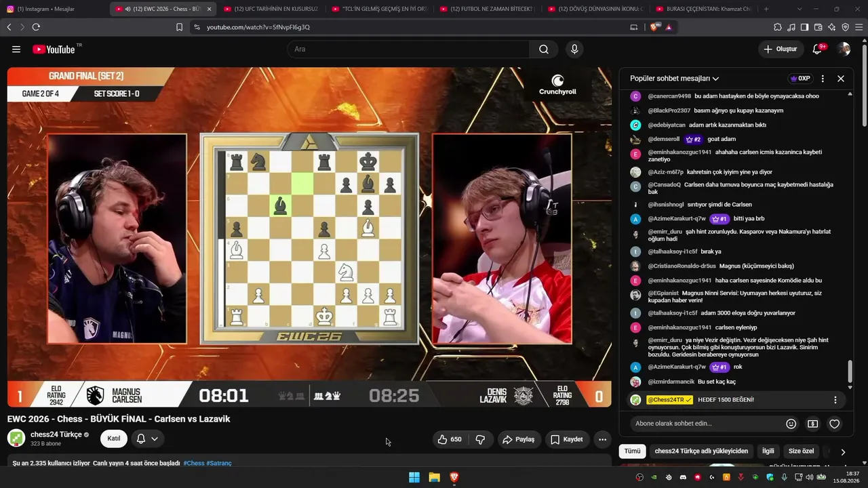Open Brave VPN shield icon
Screen dimensions: 868x488
point(845,27)
